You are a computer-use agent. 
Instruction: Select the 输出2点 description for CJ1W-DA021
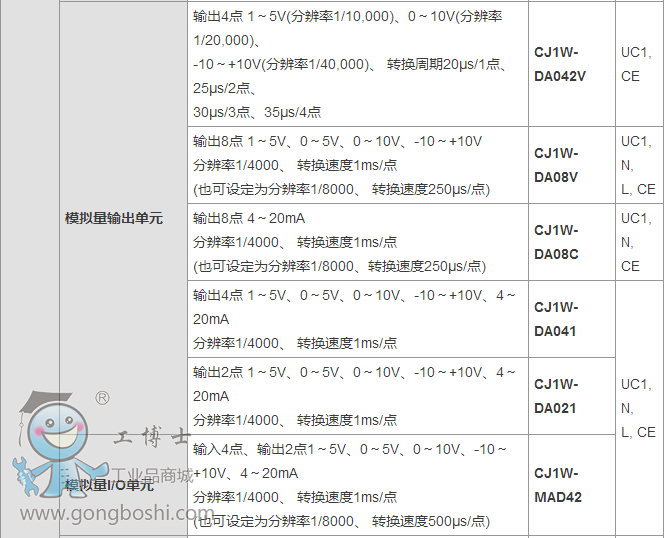click(x=355, y=396)
